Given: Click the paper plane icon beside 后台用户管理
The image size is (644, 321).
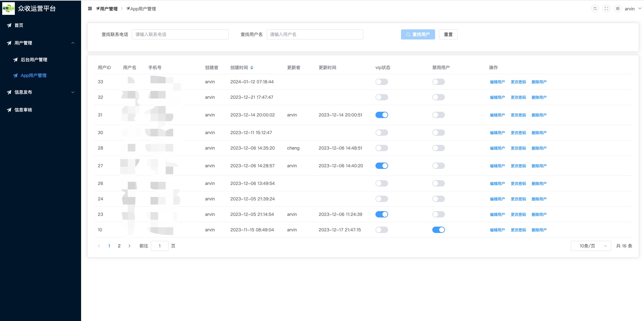Looking at the screenshot, I should click(x=15, y=60).
